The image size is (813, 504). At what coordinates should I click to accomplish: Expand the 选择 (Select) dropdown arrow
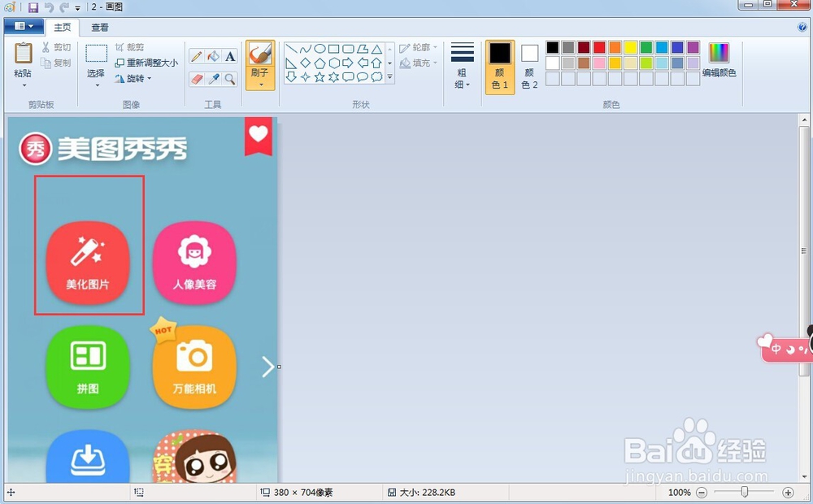tap(97, 85)
